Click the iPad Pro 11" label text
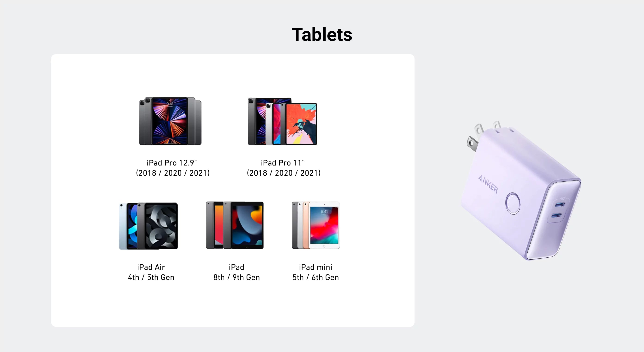644x352 pixels. click(283, 163)
